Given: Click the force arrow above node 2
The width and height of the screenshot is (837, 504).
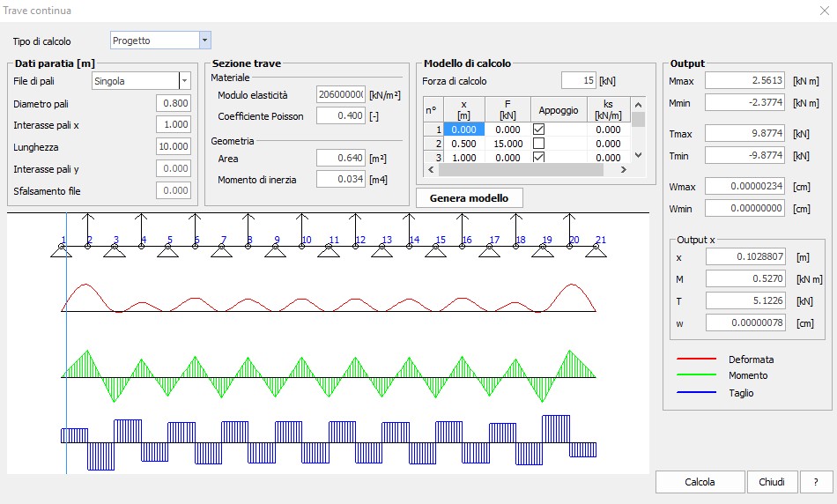Looking at the screenshot, I should click(x=88, y=228).
